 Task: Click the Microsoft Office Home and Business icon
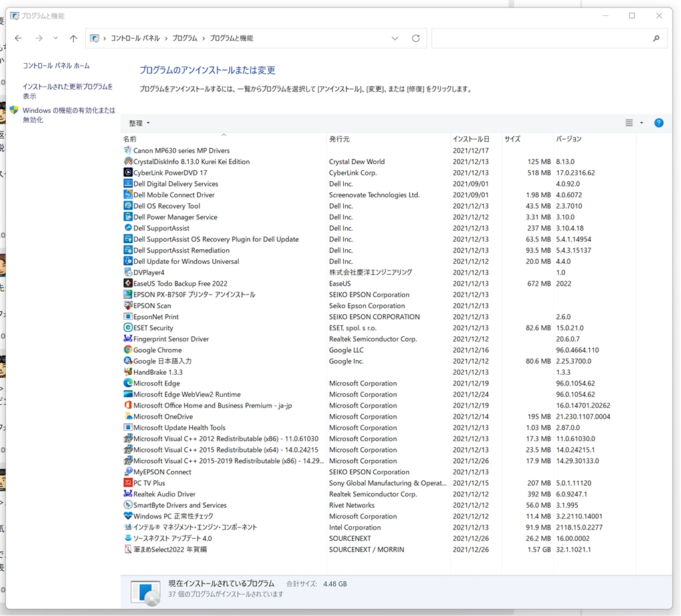pyautogui.click(x=128, y=405)
